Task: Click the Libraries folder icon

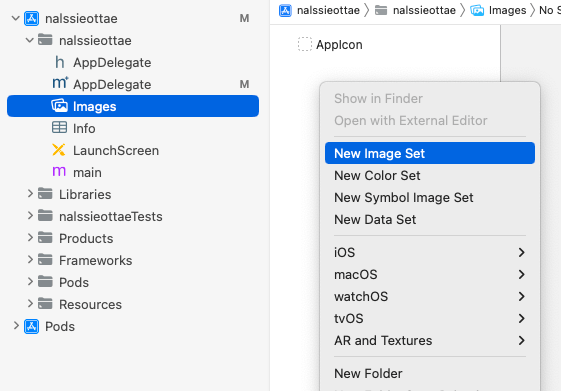Action: click(x=45, y=194)
